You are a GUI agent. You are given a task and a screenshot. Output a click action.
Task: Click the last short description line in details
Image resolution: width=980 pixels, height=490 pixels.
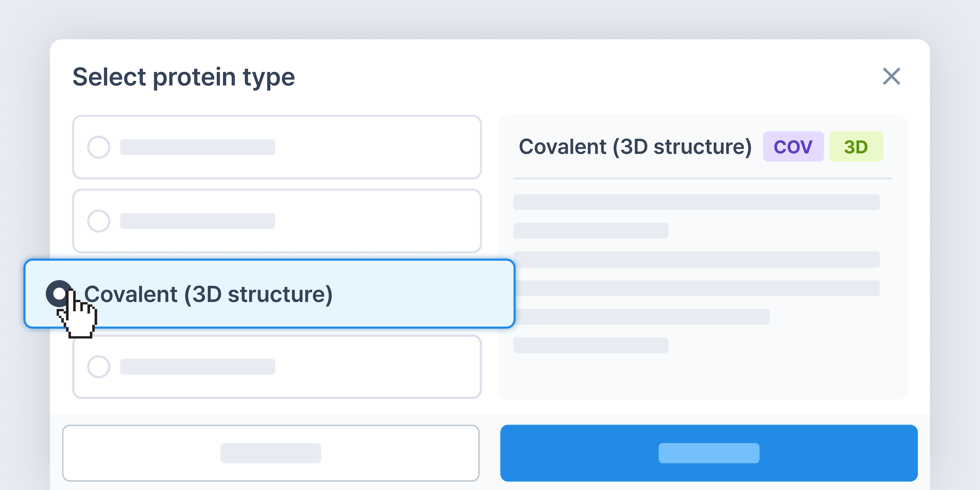(x=590, y=345)
